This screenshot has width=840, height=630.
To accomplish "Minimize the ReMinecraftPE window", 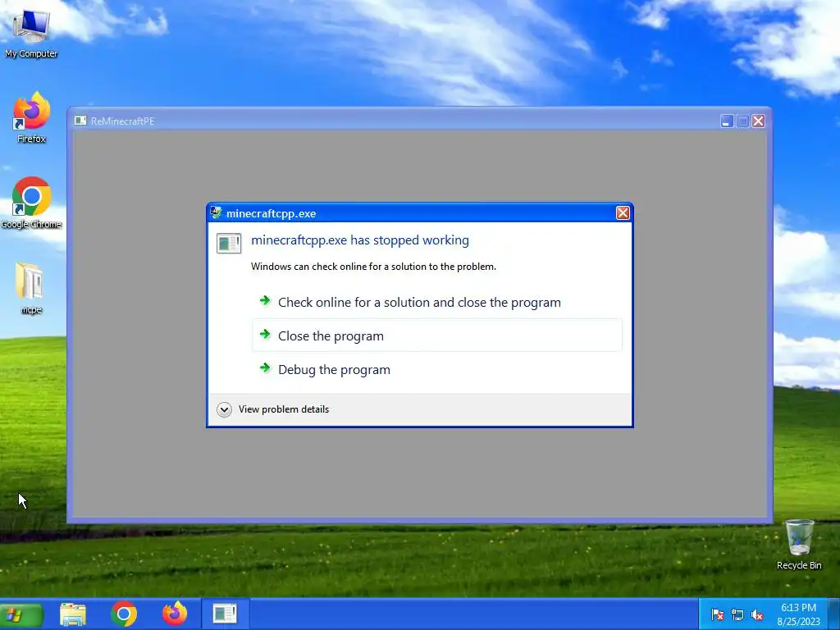I will pos(727,121).
